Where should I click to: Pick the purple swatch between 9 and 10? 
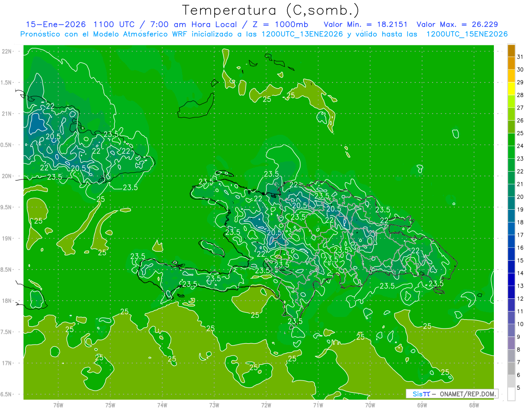tap(511, 330)
